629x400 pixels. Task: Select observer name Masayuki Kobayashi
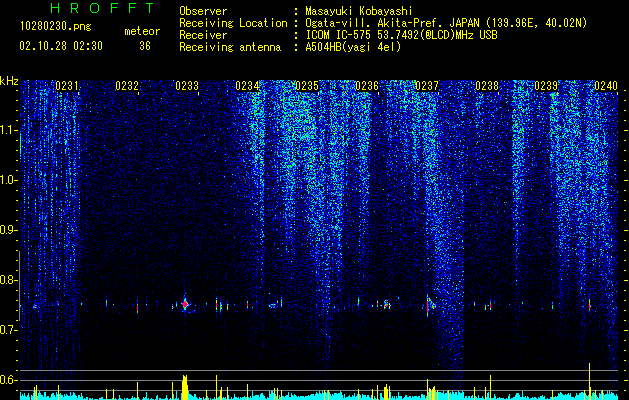click(x=359, y=11)
